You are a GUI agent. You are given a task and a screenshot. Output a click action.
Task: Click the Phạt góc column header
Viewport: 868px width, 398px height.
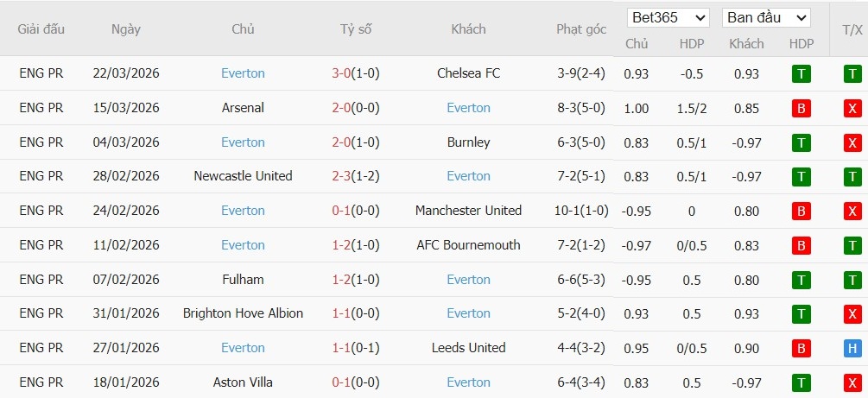pos(581,28)
